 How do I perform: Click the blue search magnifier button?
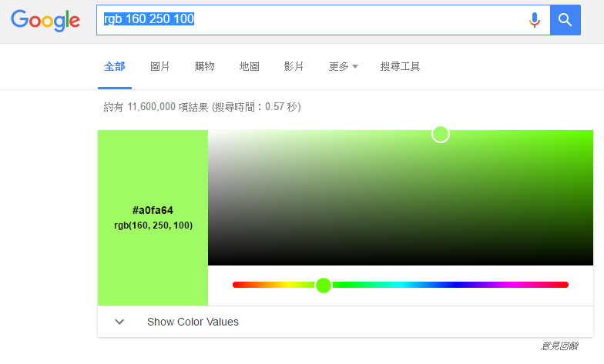coord(565,20)
